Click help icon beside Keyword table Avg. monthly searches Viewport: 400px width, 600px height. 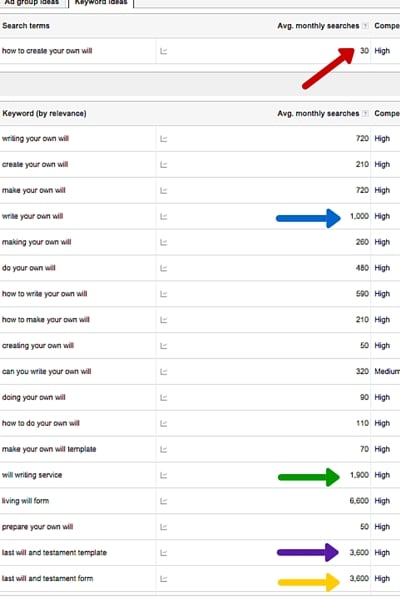[x=365, y=114]
